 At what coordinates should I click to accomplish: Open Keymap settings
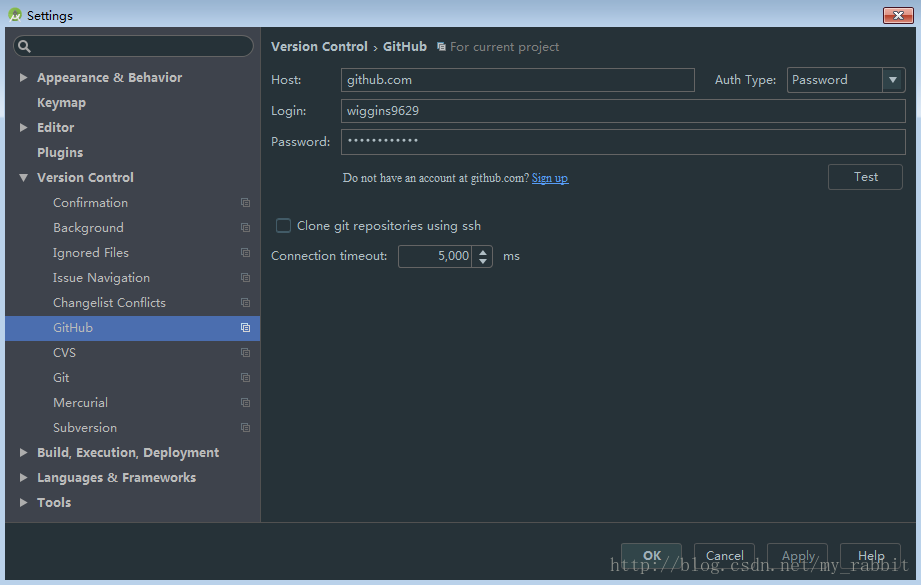click(x=61, y=103)
